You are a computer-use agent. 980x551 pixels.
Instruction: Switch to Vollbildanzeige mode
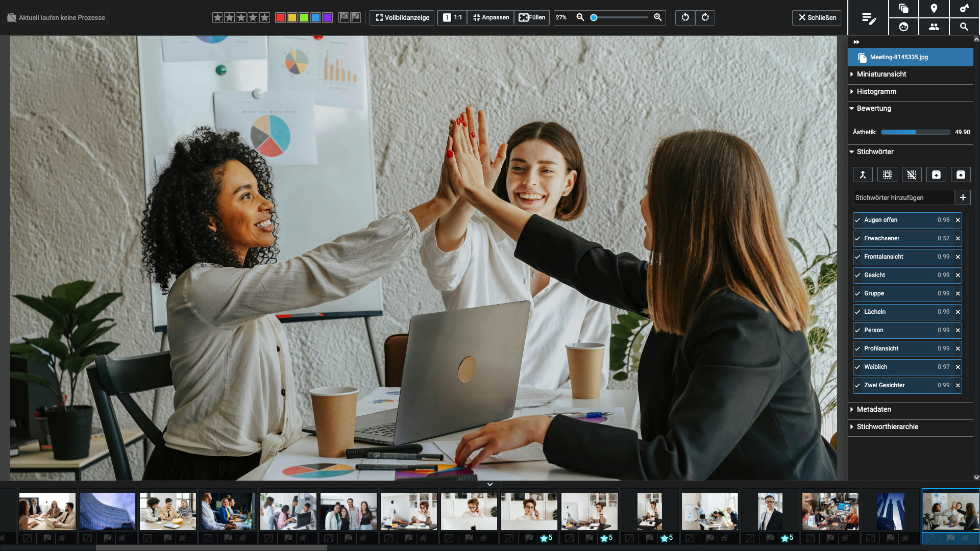(402, 17)
